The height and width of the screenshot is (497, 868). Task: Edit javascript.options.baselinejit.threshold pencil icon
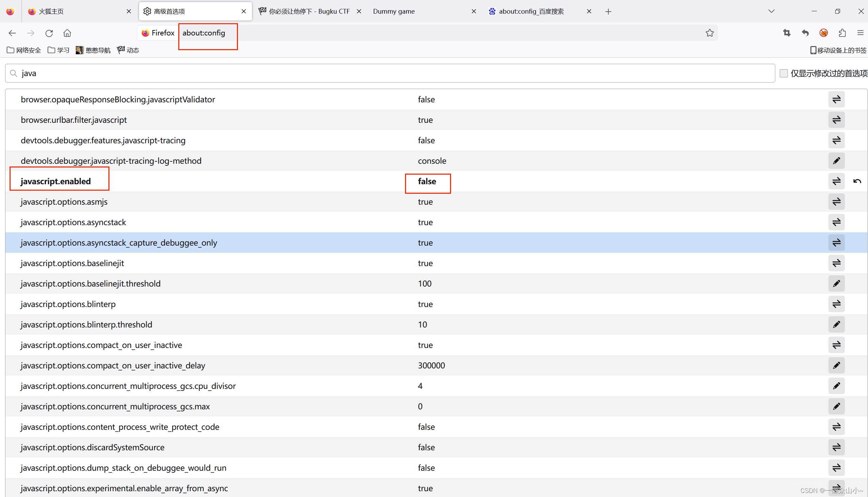click(836, 284)
